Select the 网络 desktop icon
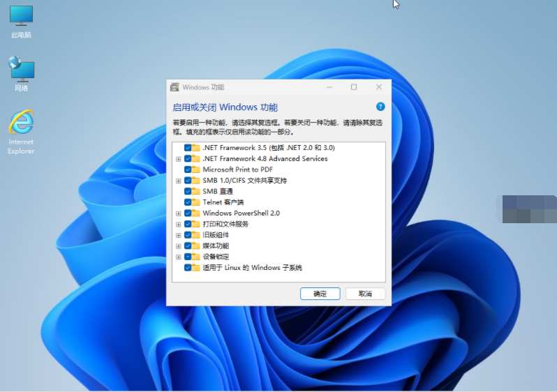The width and height of the screenshot is (557, 392). pyautogui.click(x=22, y=74)
